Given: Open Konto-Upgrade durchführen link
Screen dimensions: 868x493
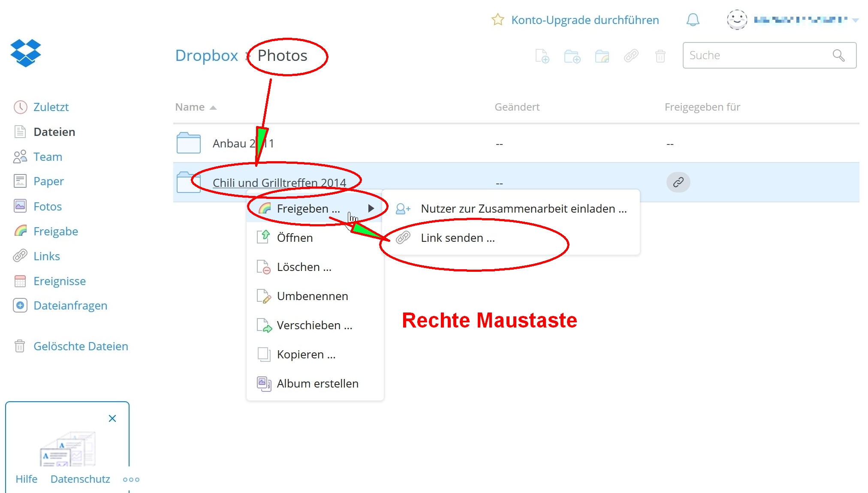Looking at the screenshot, I should tap(585, 20).
